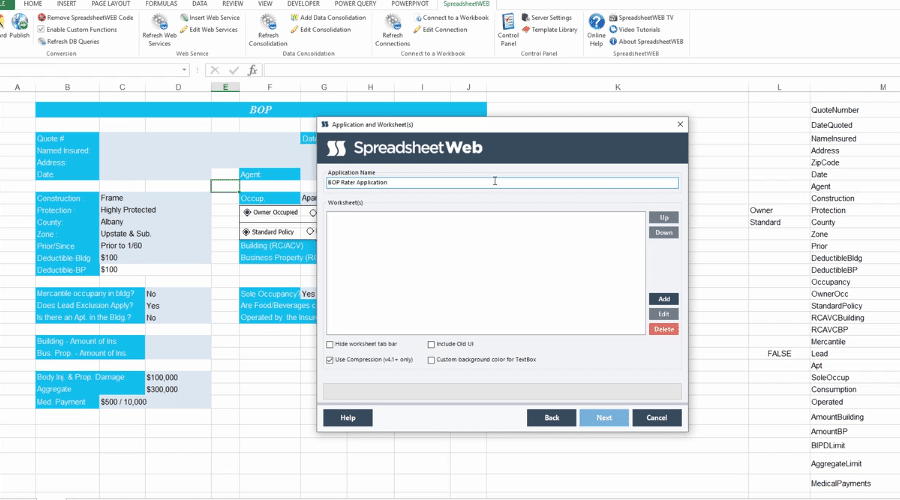Click Edit Connection icon

click(417, 29)
